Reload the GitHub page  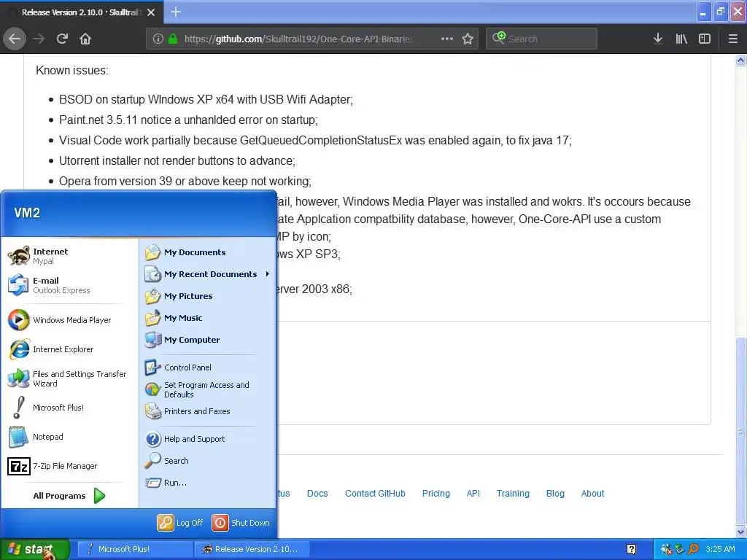pos(62,39)
